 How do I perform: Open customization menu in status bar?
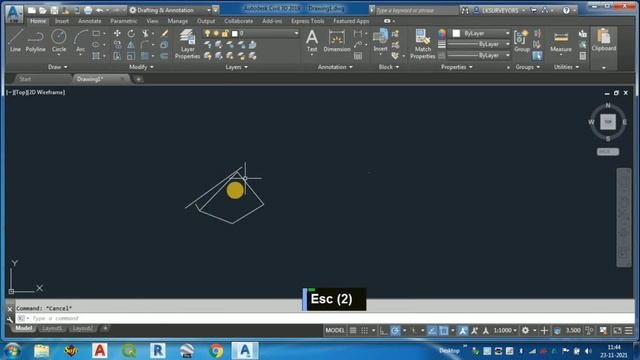pyautogui.click(x=629, y=331)
